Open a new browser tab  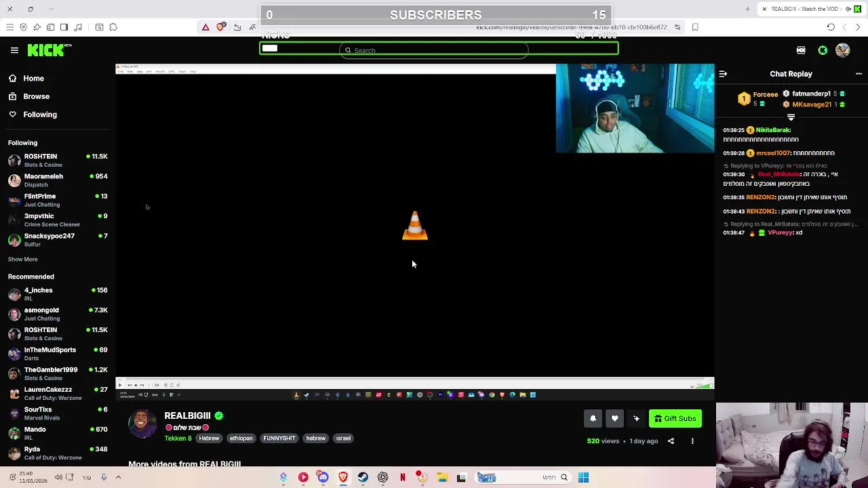click(747, 9)
